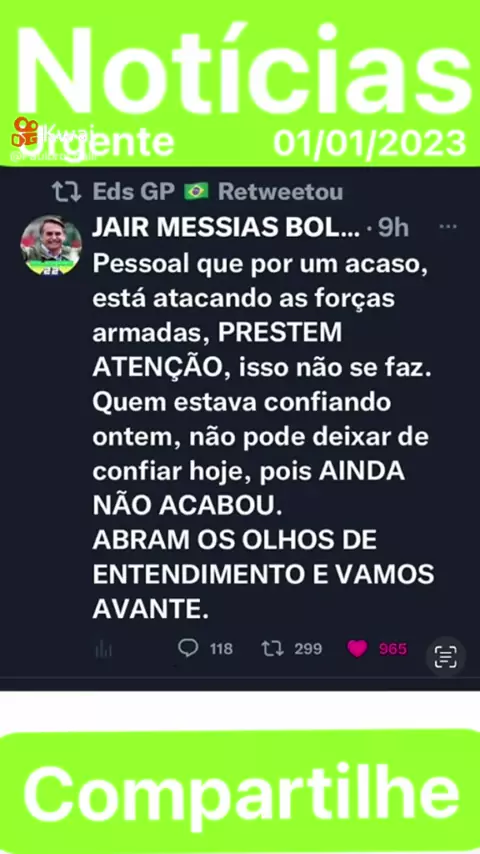Click the Brazil flag emoji
This screenshot has width=480, height=854.
[196, 191]
